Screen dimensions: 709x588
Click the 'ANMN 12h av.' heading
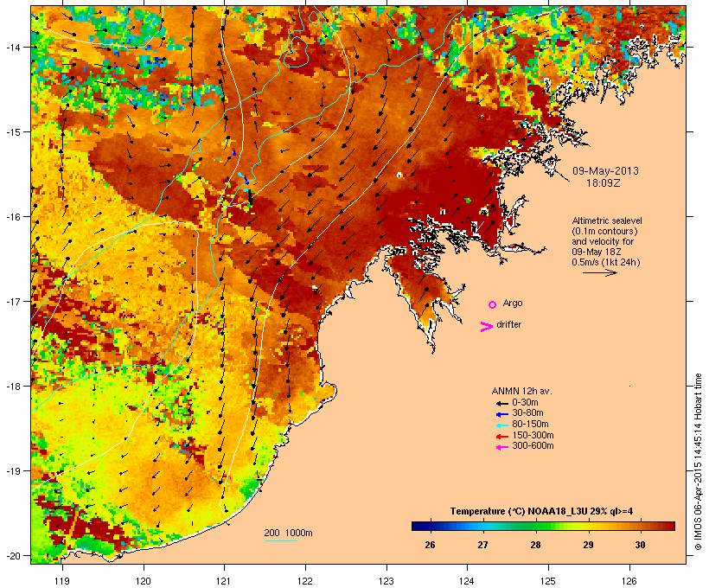point(521,391)
